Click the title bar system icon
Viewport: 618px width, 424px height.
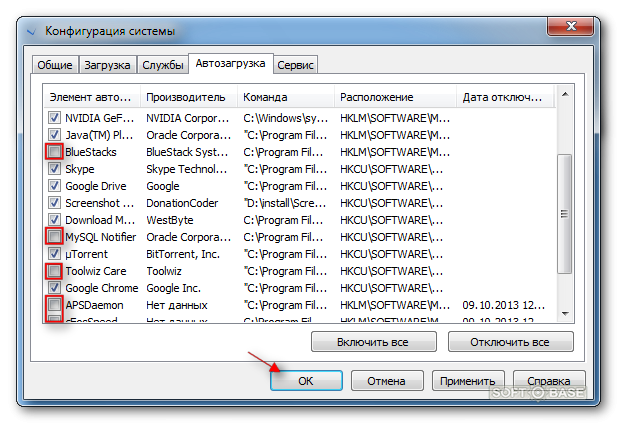coord(32,31)
